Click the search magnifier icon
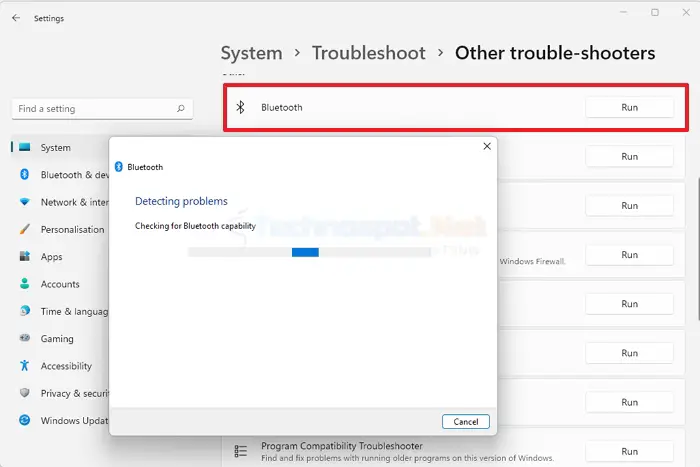Image resolution: width=700 pixels, height=467 pixels. [x=181, y=108]
